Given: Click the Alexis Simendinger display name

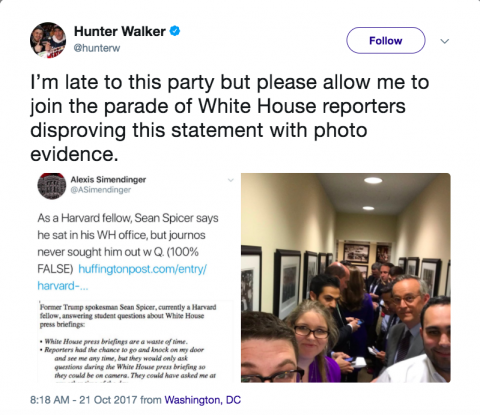Looking at the screenshot, I should (108, 179).
